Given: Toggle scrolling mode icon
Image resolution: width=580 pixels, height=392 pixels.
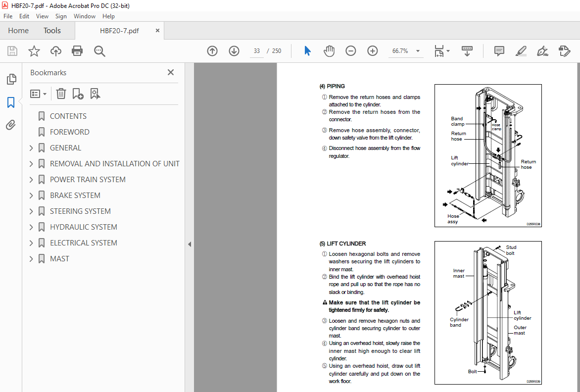Looking at the screenshot, I should point(467,51).
